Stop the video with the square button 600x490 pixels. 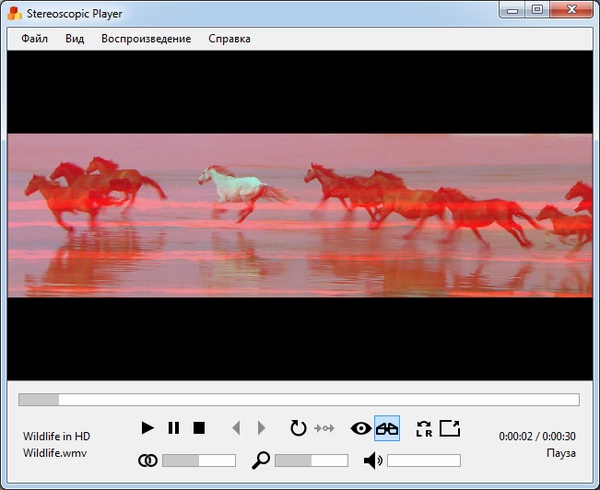pos(199,428)
